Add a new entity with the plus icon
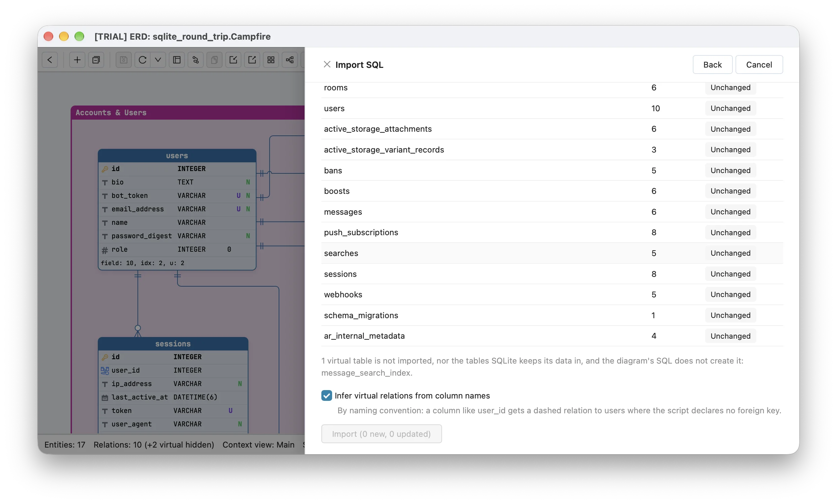 77,60
